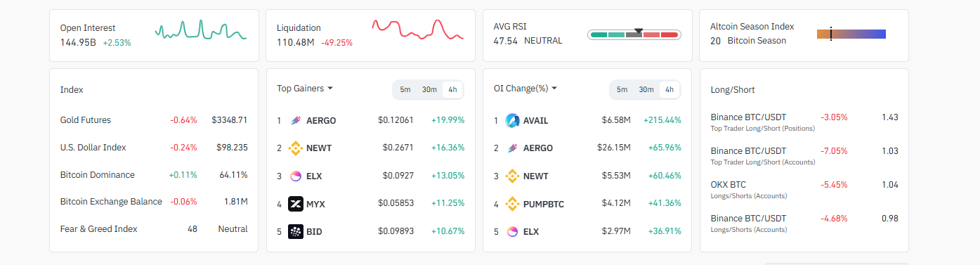Open the OI Change(%) dropdown
Image resolution: width=980 pixels, height=265 pixels.
tap(525, 89)
